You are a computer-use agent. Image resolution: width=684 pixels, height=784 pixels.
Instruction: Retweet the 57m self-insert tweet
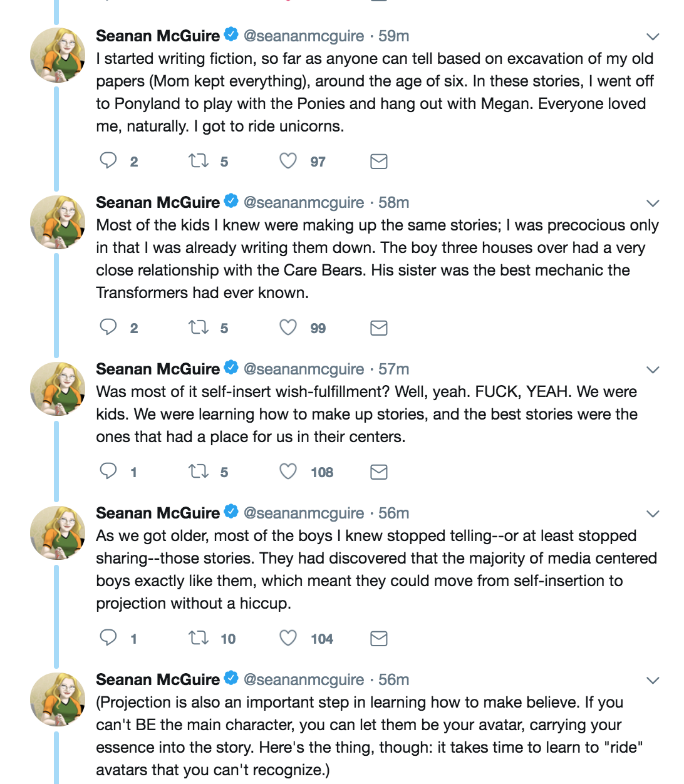coord(199,472)
